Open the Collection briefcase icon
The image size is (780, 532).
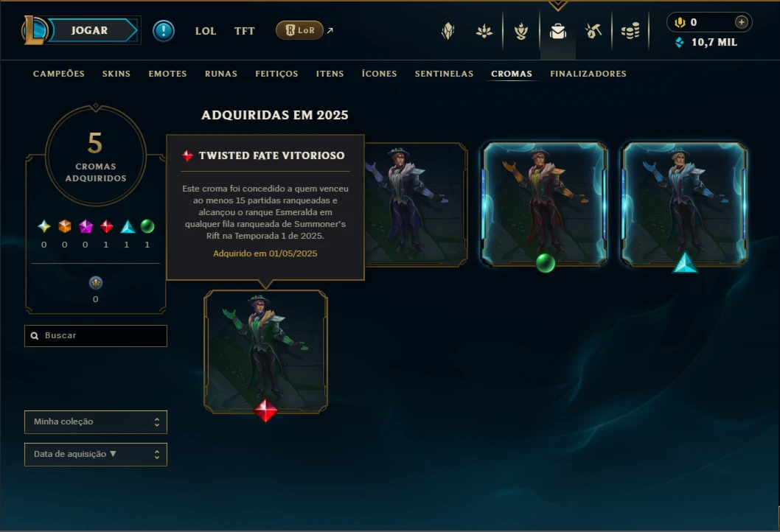[x=557, y=32]
